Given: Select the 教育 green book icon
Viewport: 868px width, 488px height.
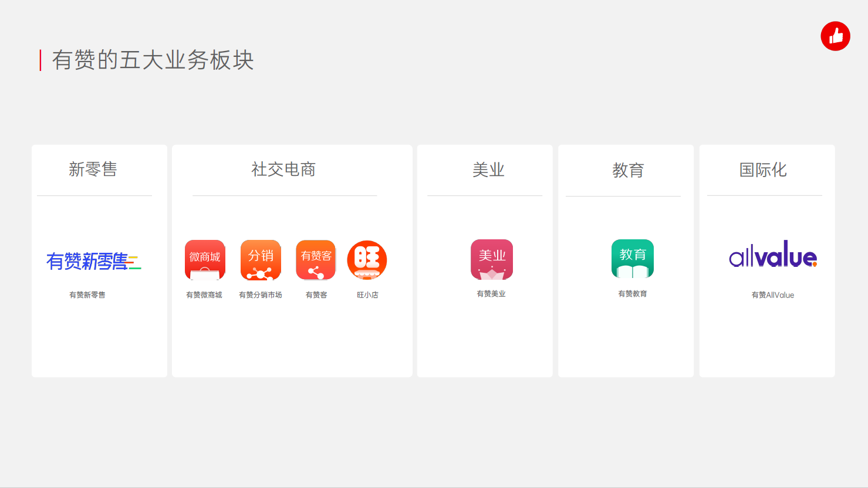Looking at the screenshot, I should (x=632, y=259).
